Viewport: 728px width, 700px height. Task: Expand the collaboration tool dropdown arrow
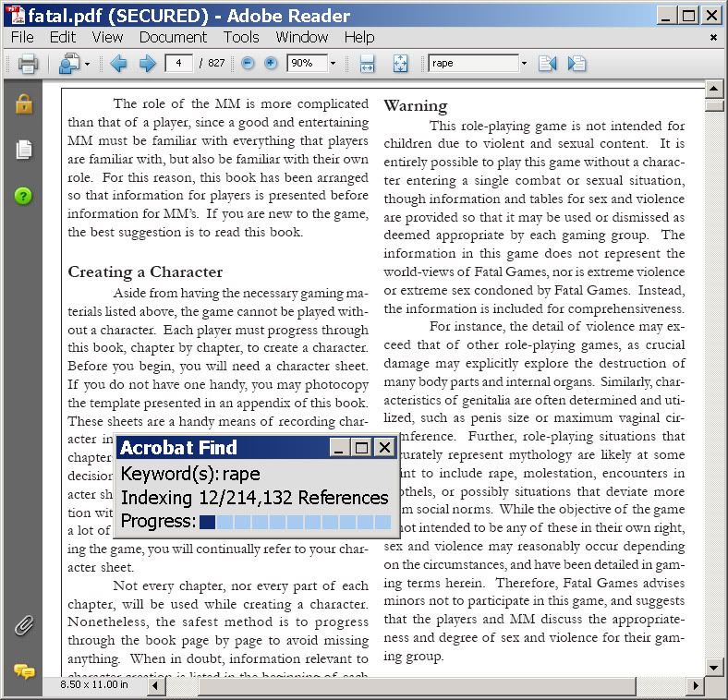87,64
